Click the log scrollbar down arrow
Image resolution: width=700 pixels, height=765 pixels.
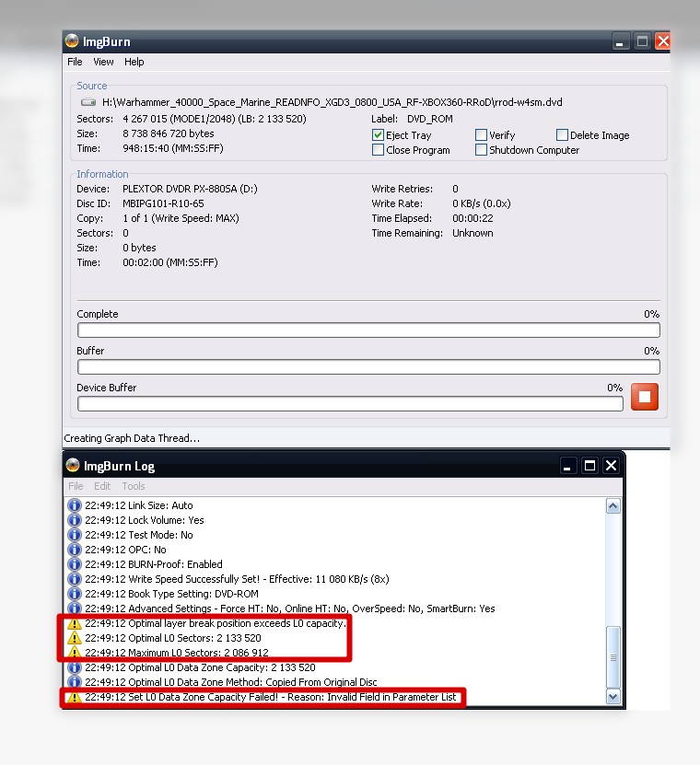click(x=613, y=697)
